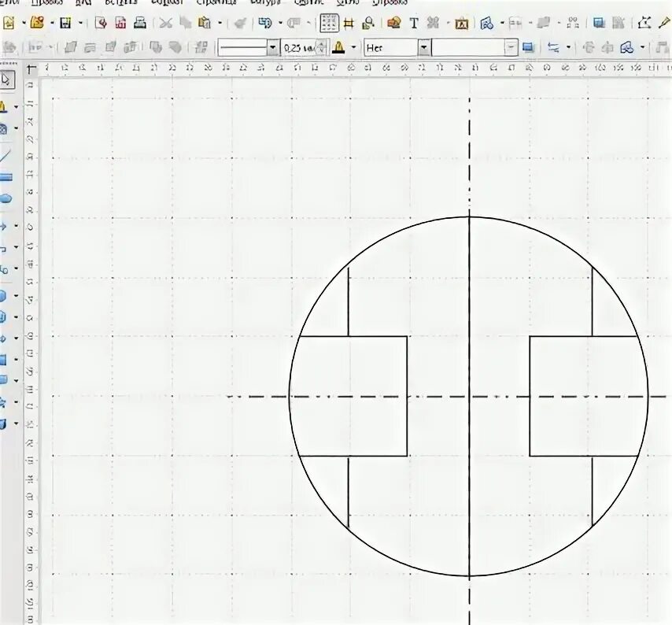Viewport: 672px width, 625px height.
Task: Open the Zoom and pan magnifier icon
Action: click(x=368, y=23)
